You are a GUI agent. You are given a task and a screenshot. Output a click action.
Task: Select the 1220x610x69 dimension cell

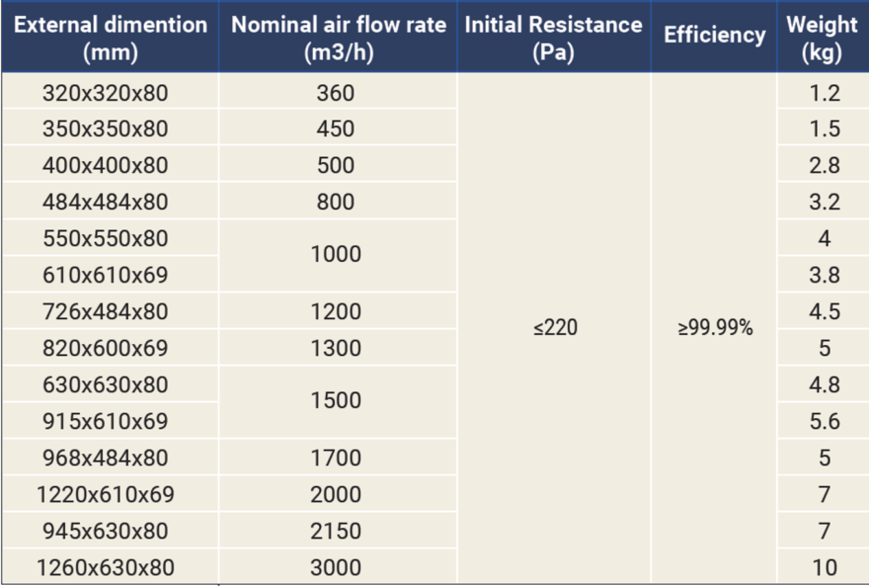[106, 495]
